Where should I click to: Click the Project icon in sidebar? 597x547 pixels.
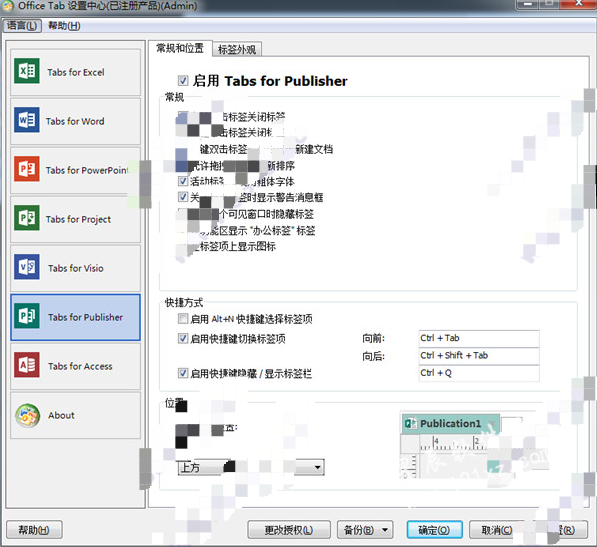[x=27, y=218]
